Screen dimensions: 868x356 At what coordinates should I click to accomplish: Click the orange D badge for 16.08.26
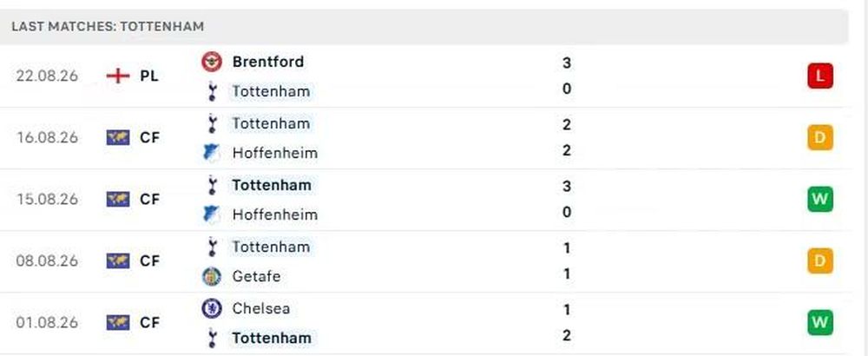(820, 138)
